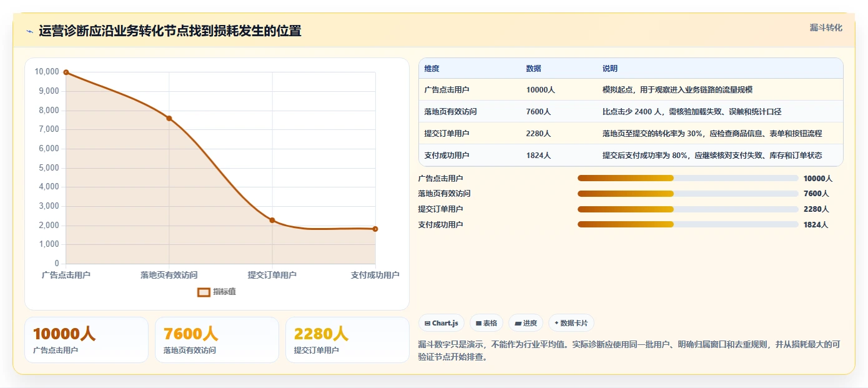Select the 提交订单用户 cell in the table
This screenshot has height=388, width=868.
tap(446, 134)
